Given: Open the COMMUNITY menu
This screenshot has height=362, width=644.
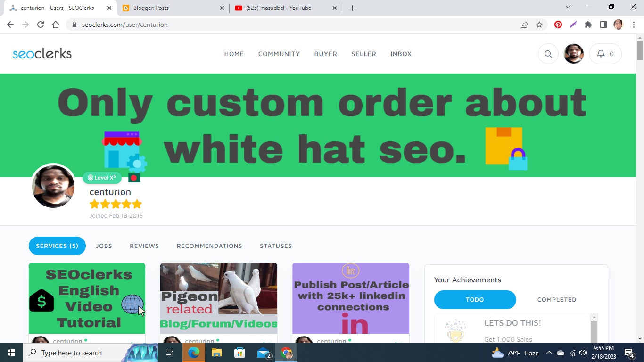Looking at the screenshot, I should coord(279,54).
